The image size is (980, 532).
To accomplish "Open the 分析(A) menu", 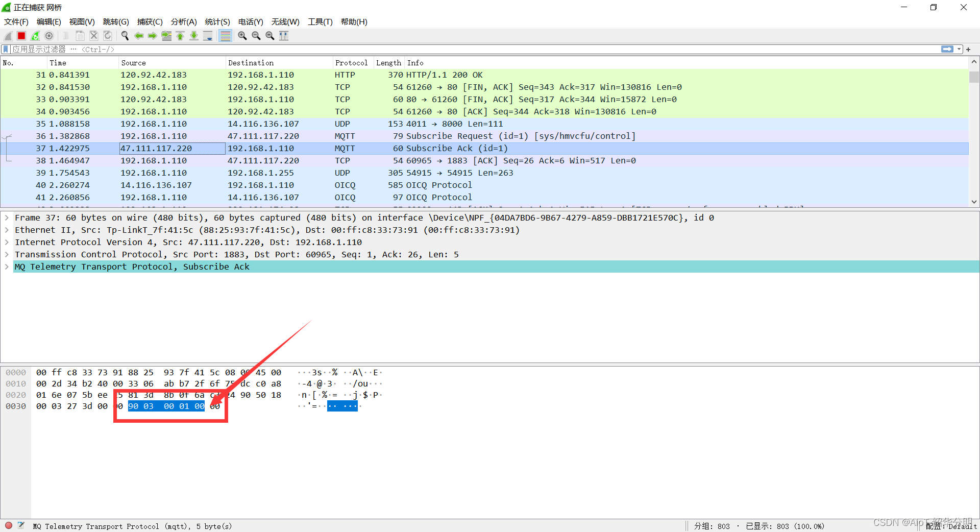I will click(183, 22).
